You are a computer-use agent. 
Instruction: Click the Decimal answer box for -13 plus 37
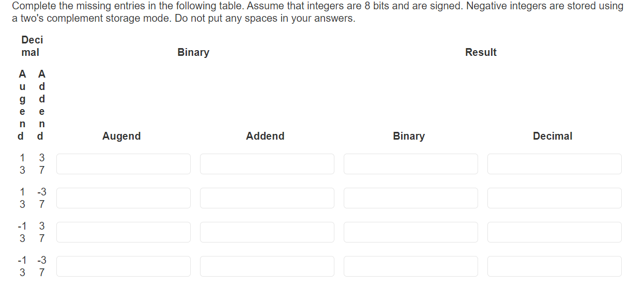click(x=554, y=232)
